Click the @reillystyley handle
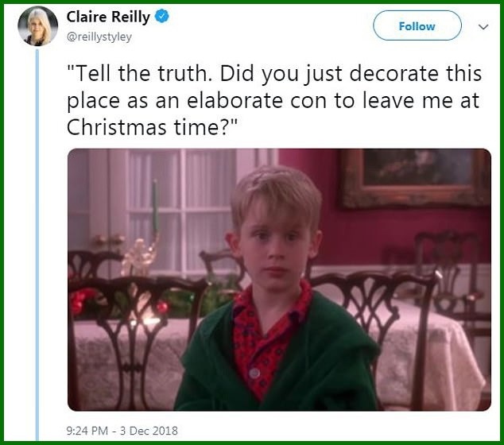The width and height of the screenshot is (504, 445). [x=99, y=35]
